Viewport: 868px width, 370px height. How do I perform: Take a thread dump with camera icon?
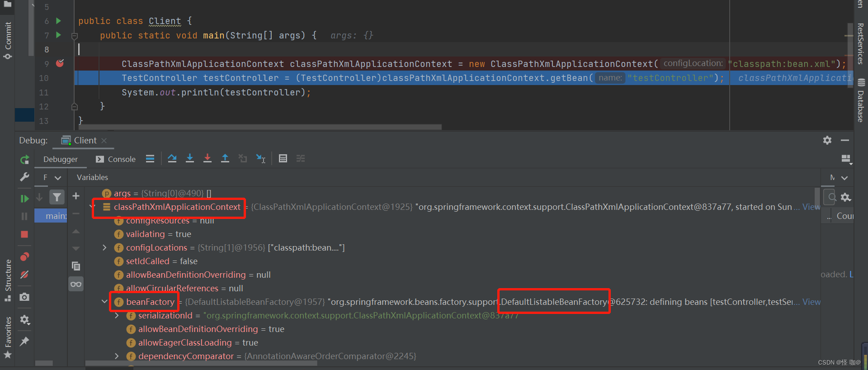pyautogui.click(x=24, y=297)
